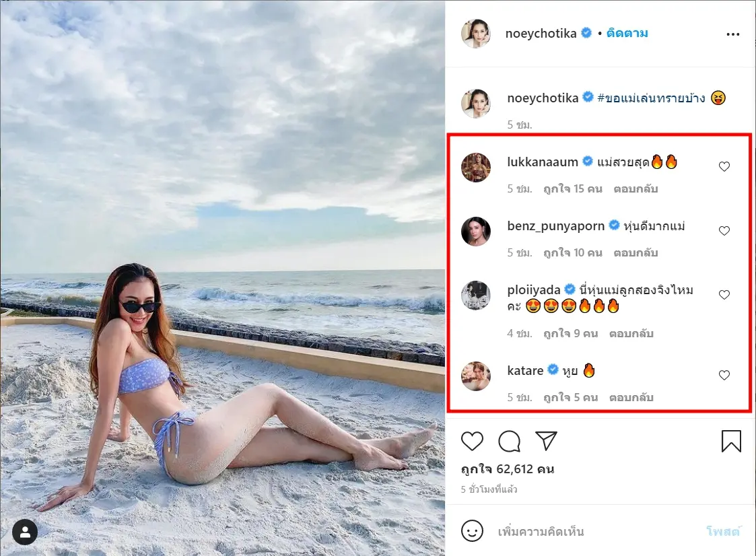756x556 pixels.
Task: Reply to lukkanaaum's comment
Action: tap(635, 189)
